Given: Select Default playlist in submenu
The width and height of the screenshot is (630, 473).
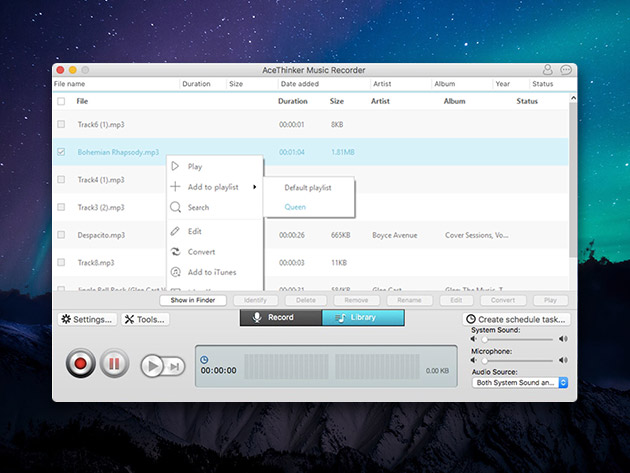Looking at the screenshot, I should pos(308,188).
